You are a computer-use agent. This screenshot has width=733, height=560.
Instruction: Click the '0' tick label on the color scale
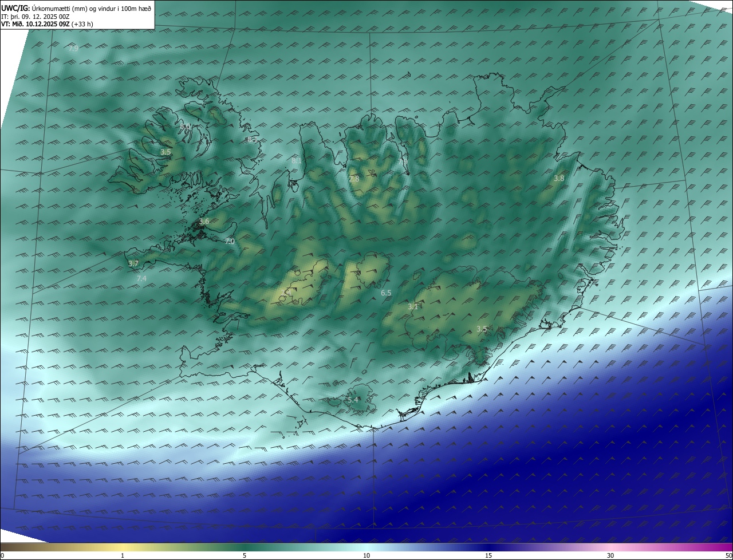coord(2,555)
